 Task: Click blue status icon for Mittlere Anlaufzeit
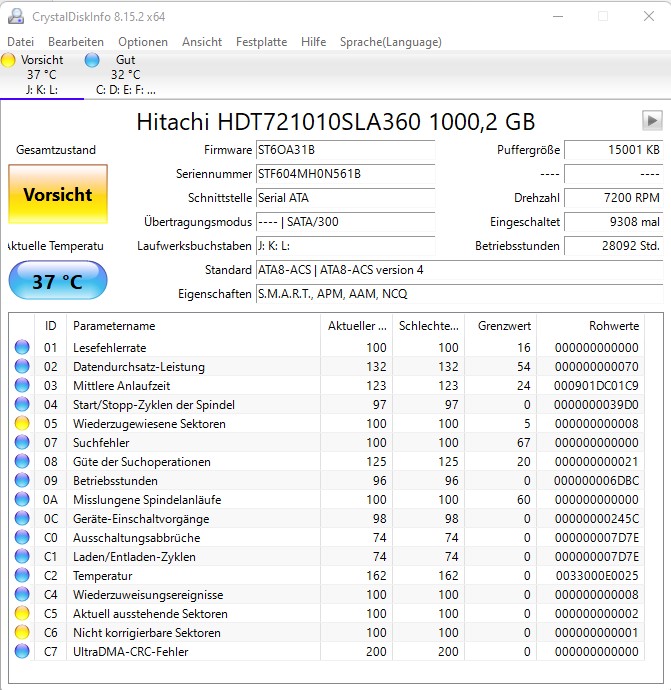[22, 385]
